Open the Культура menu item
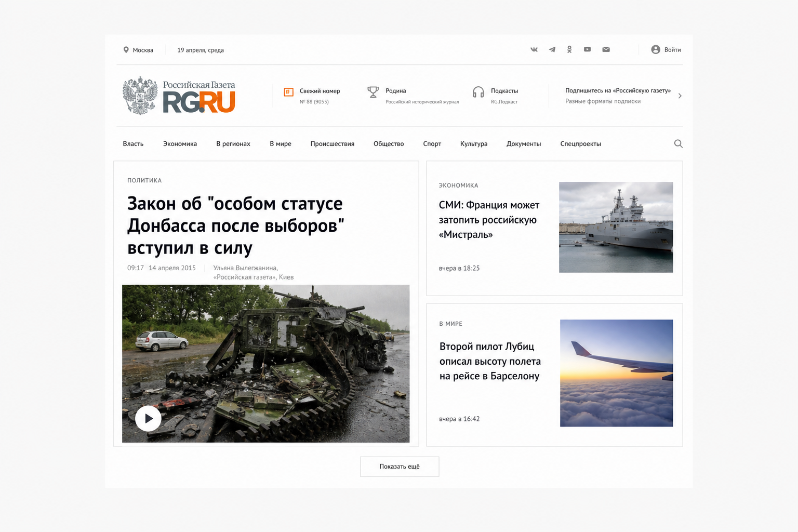 point(474,144)
